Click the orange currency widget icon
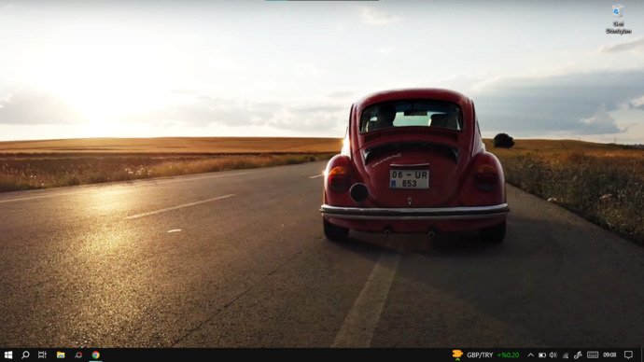This screenshot has width=644, height=362. click(x=457, y=355)
